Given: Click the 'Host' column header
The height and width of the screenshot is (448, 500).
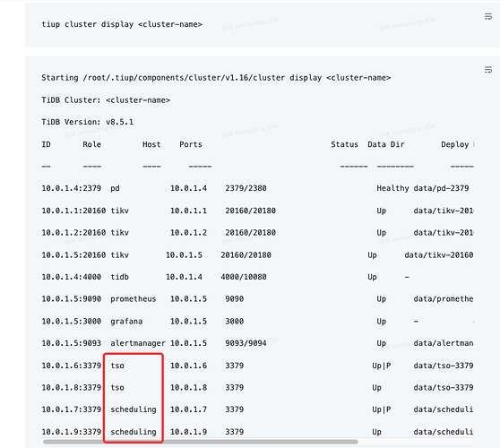Looking at the screenshot, I should (151, 144).
